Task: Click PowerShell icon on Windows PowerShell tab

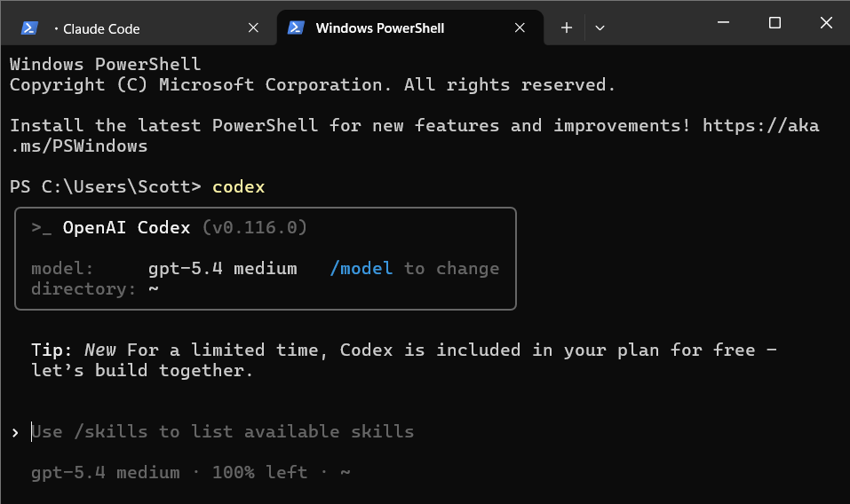Action: pyautogui.click(x=296, y=28)
